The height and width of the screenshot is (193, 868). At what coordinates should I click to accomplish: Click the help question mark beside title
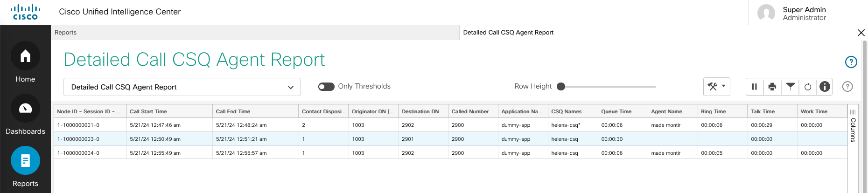[x=851, y=62]
